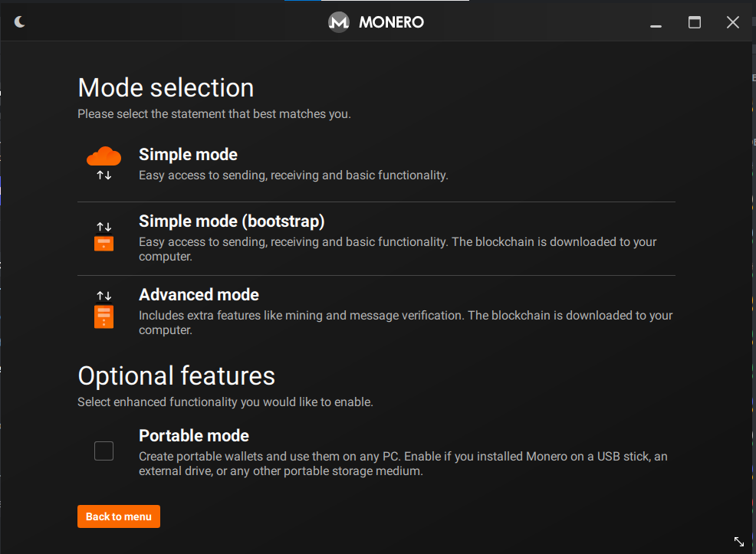
Task: Click the resize grip in bottom-right corner
Action: [x=739, y=541]
